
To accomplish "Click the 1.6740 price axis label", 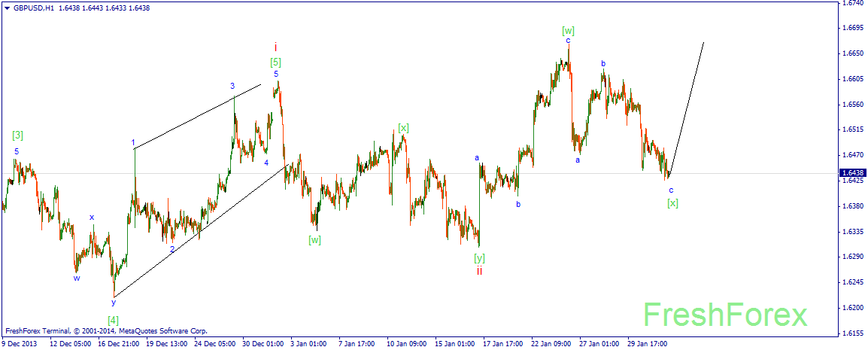I will click(853, 3).
